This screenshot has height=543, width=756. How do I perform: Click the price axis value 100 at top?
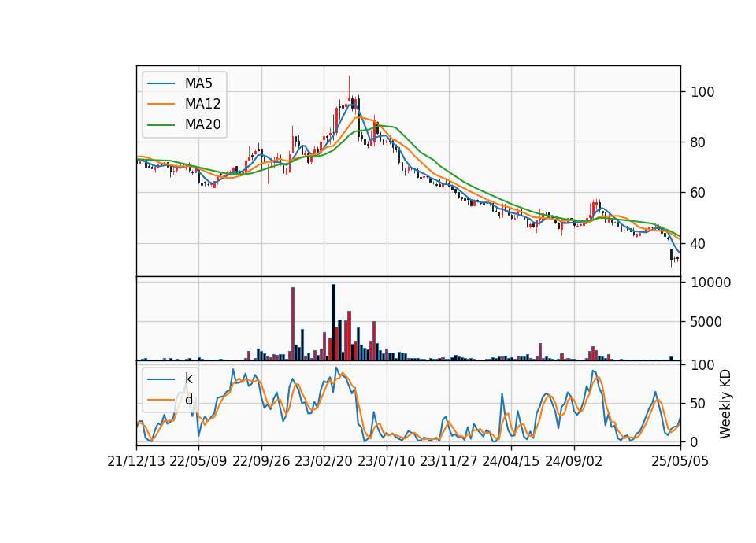[x=702, y=92]
